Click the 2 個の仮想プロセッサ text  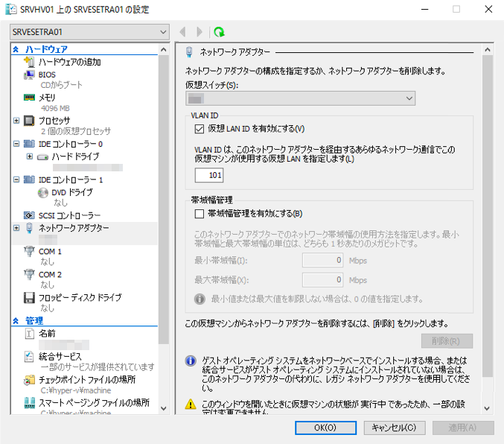[76, 131]
